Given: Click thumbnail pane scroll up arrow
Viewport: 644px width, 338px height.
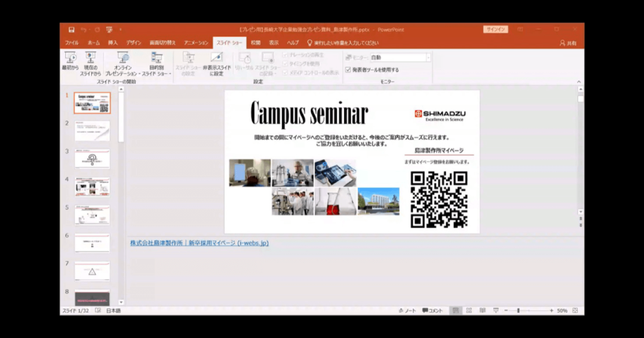Looking at the screenshot, I should (121, 89).
